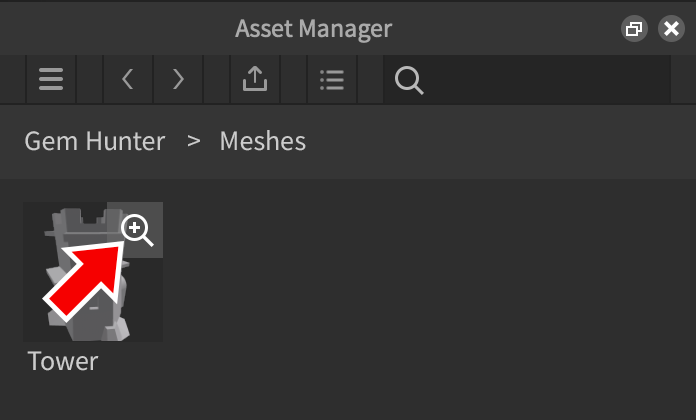
Task: Click the Tower asset name label
Action: [x=63, y=361]
